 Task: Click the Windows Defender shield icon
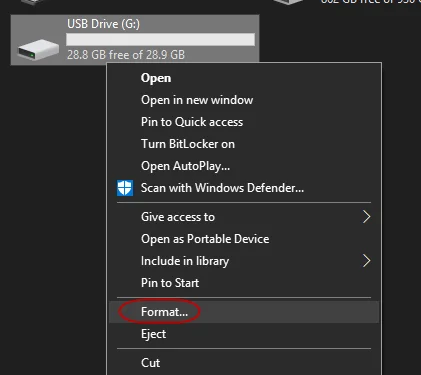pyautogui.click(x=125, y=188)
